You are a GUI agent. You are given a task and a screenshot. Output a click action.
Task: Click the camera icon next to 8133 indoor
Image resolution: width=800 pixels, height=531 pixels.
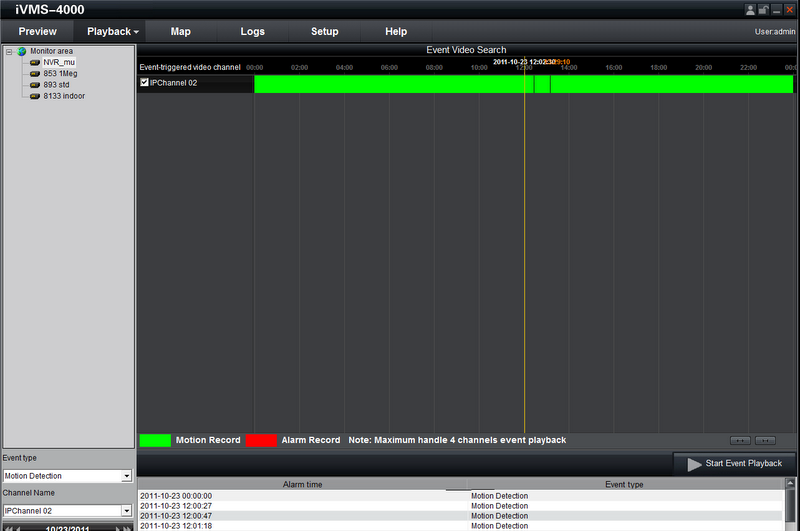pyautogui.click(x=35, y=96)
